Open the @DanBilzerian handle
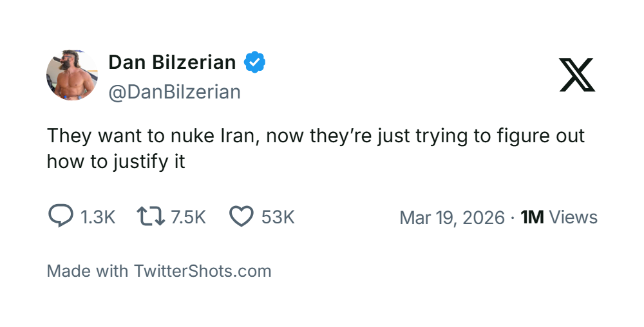The width and height of the screenshot is (644, 327). 175,92
